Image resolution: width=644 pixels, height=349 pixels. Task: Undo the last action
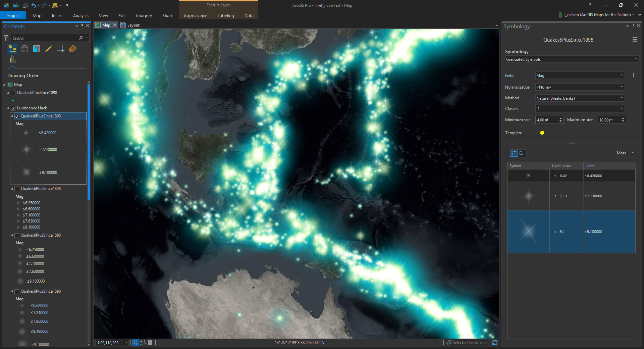34,5
